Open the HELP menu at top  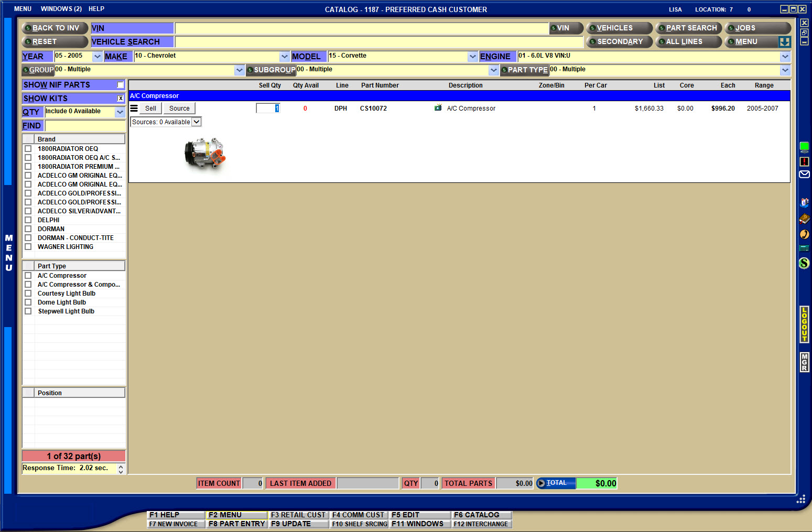click(x=96, y=9)
